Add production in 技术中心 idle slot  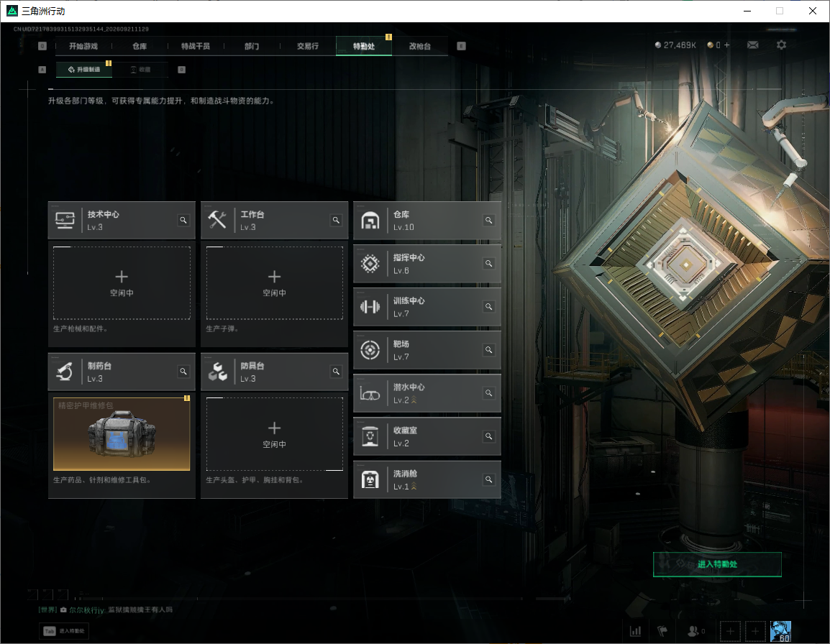(122, 283)
